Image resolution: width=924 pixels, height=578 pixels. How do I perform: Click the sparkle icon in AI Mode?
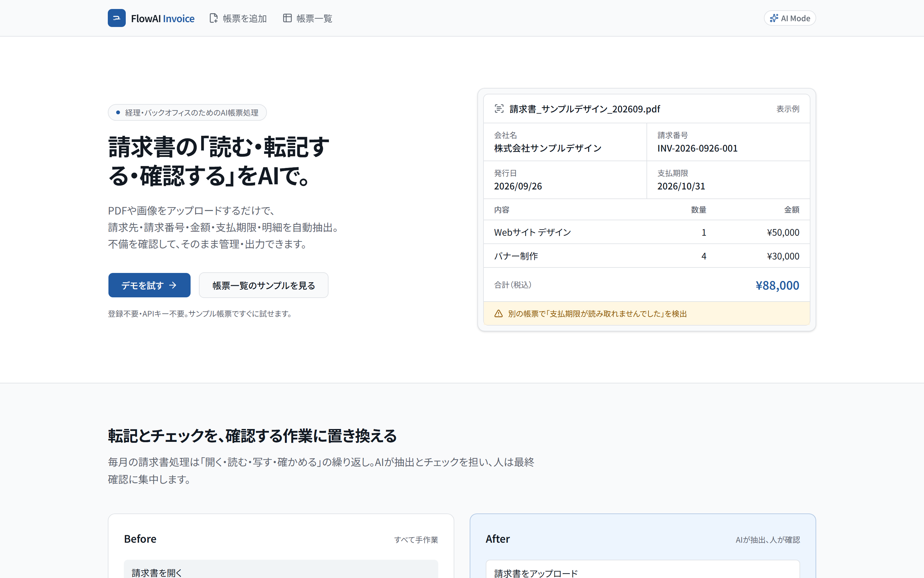click(x=774, y=18)
